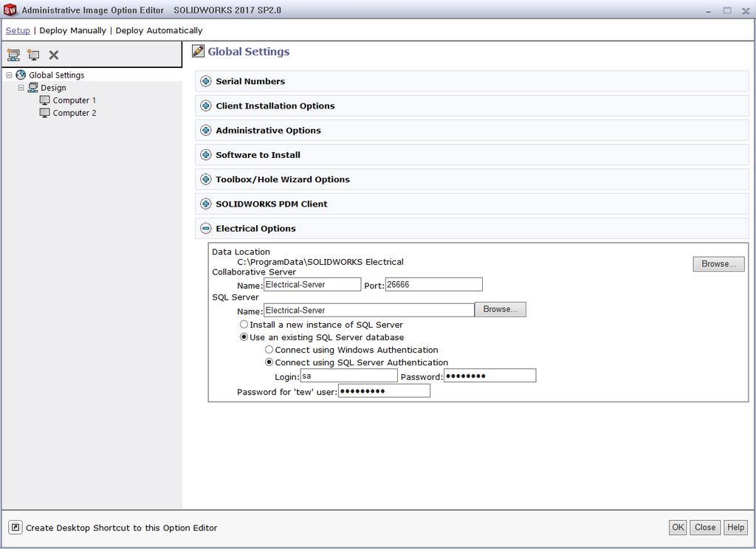Expand Client Installation Options section
Image resolution: width=756 pixels, height=549 pixels.
click(x=206, y=106)
